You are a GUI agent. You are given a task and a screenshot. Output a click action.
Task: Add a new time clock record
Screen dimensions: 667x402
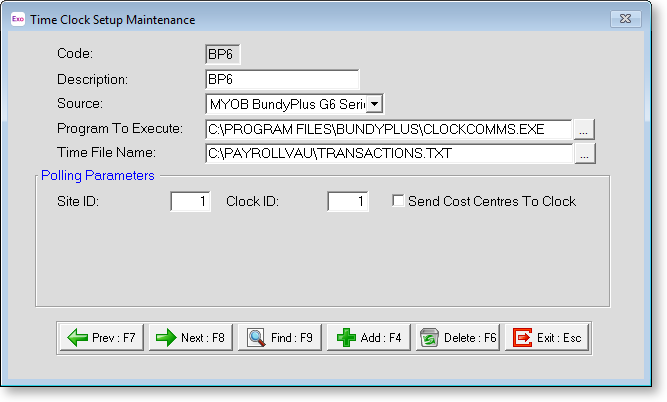(x=369, y=338)
